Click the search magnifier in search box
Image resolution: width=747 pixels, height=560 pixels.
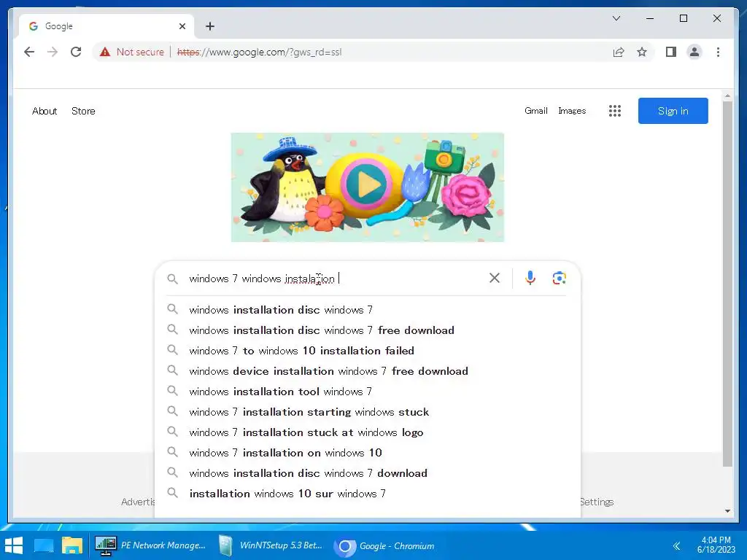pos(172,279)
